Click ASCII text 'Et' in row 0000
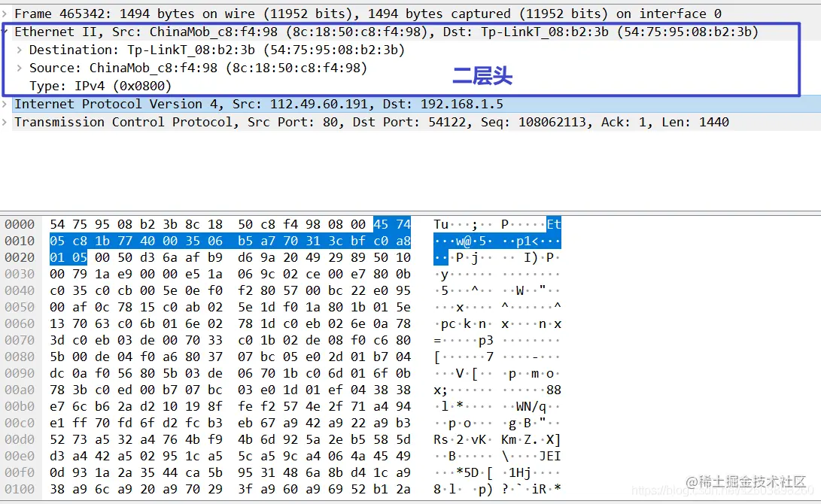The height and width of the screenshot is (504, 821). point(554,224)
